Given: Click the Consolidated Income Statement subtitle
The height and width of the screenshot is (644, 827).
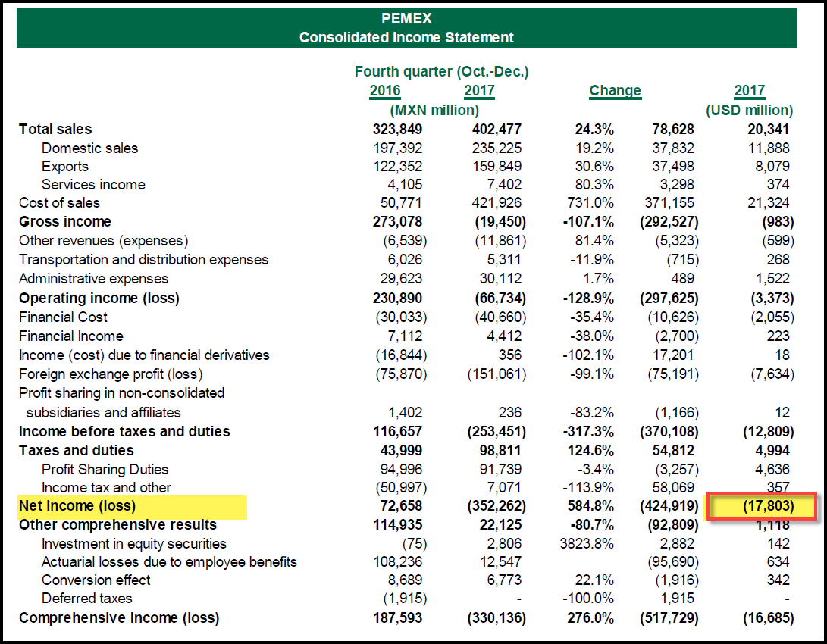Looking at the screenshot, I should 406,37.
